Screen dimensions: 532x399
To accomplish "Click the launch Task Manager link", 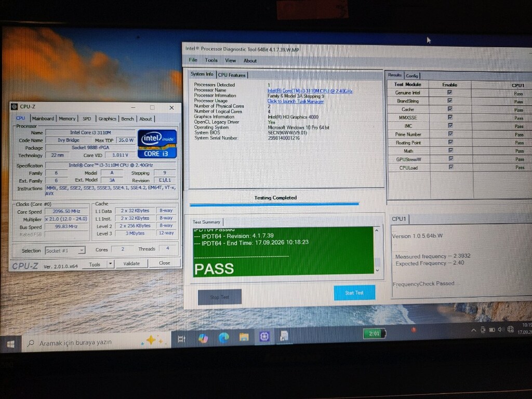I will (x=296, y=101).
